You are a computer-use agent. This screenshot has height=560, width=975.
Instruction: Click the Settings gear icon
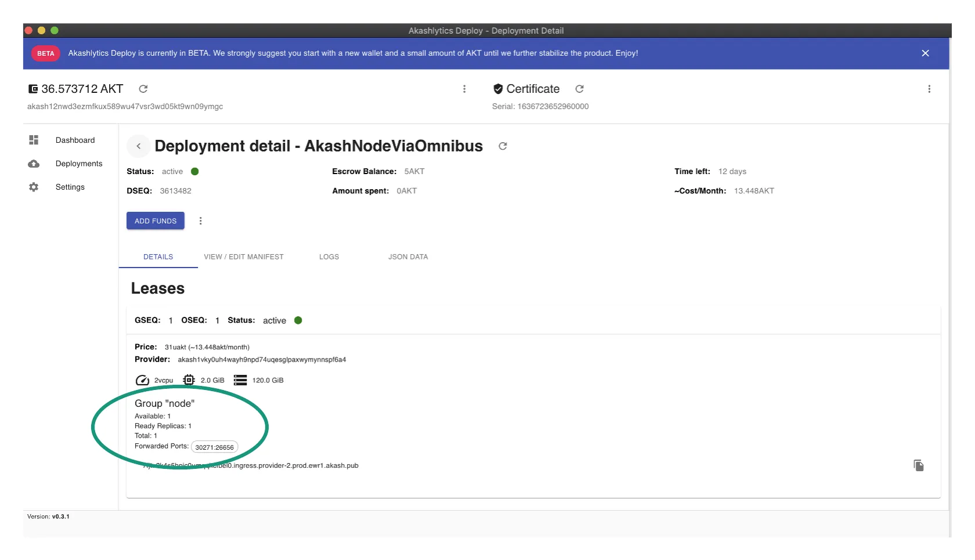34,187
